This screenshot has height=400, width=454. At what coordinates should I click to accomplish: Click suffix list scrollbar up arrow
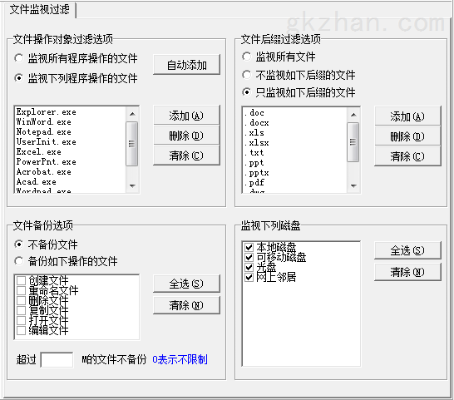pos(353,115)
